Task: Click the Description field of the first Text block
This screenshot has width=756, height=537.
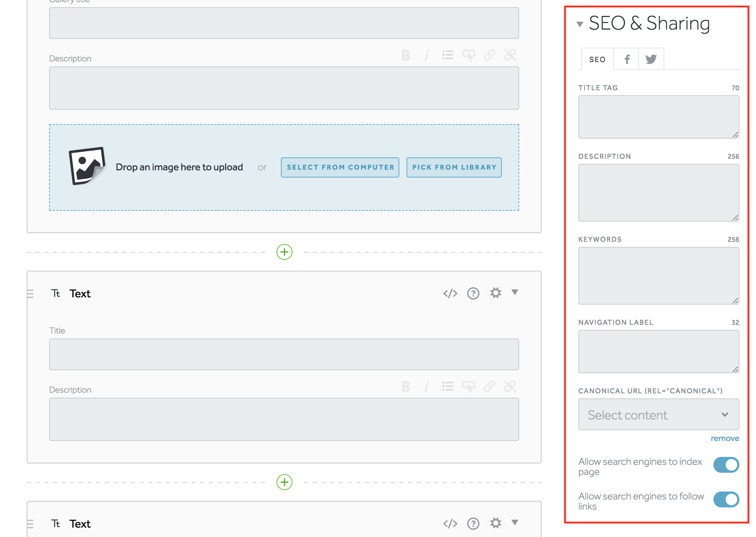Action: pos(284,419)
